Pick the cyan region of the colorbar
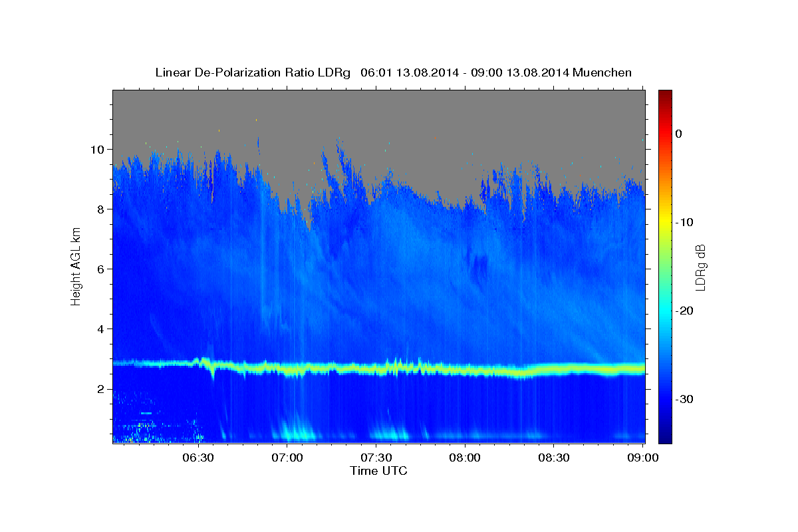The image size is (798, 532). pos(665,311)
